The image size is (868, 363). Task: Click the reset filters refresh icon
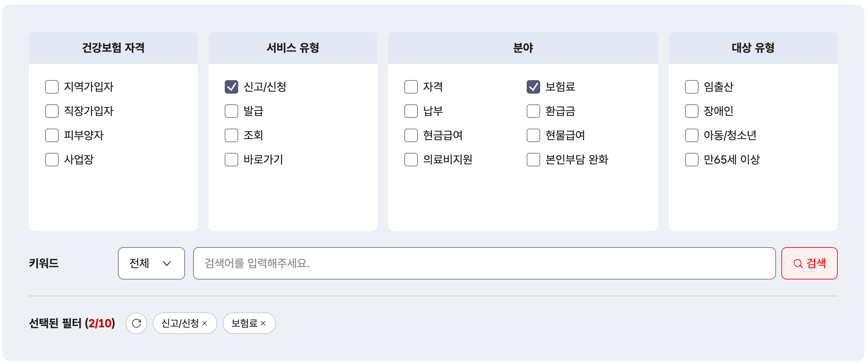(x=137, y=323)
